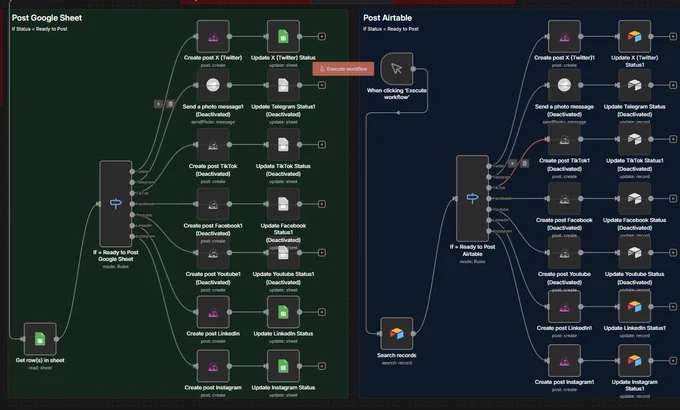680x410 pixels.
Task: Add node after Update LinkedIn Status1 in Airtable
Action: pos(673,307)
